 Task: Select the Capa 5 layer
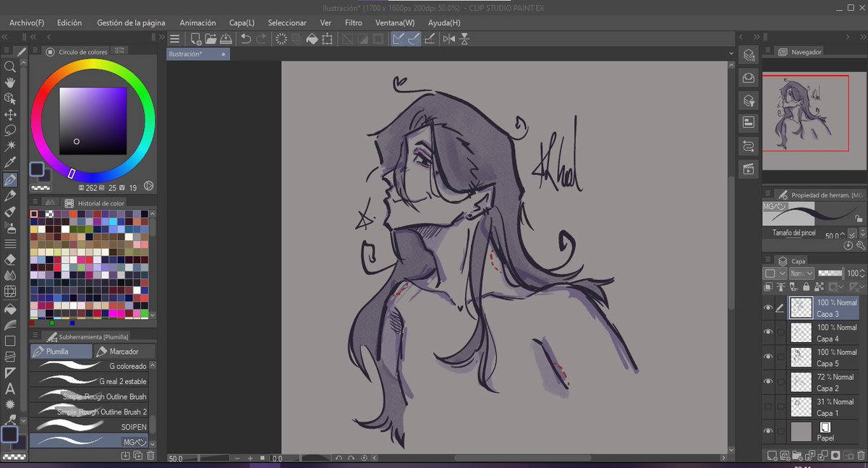[823, 357]
